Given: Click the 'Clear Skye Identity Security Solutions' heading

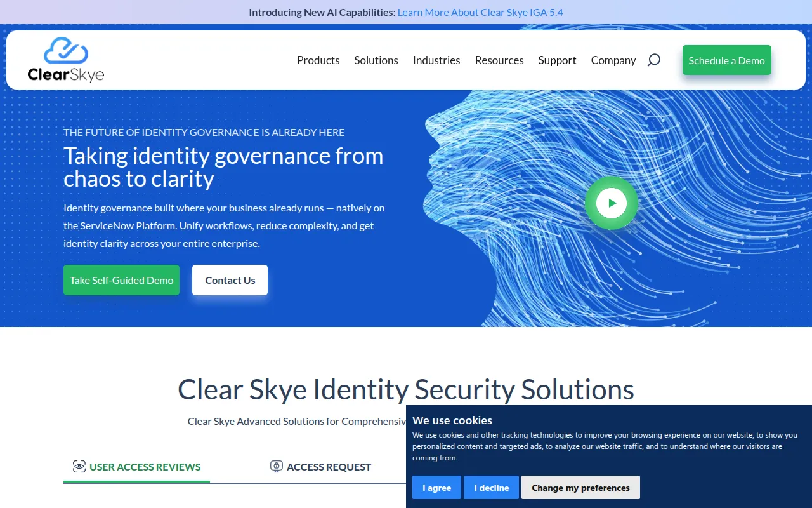Looking at the screenshot, I should coord(406,389).
